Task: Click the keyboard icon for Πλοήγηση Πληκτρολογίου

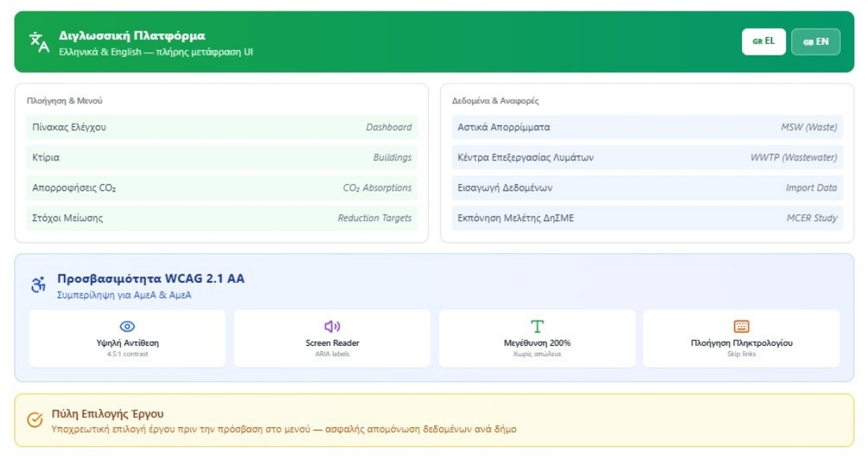Action: (741, 327)
